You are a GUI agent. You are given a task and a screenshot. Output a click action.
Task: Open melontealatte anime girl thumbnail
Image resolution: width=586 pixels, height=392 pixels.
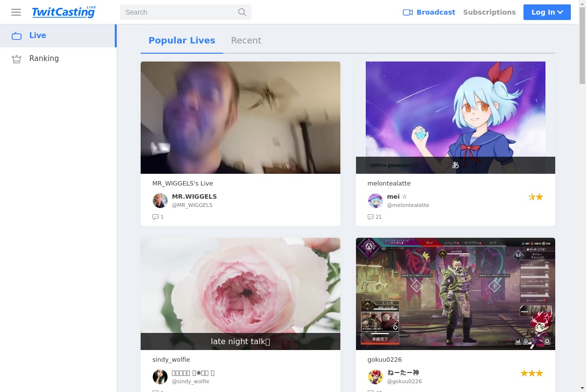pyautogui.click(x=456, y=118)
